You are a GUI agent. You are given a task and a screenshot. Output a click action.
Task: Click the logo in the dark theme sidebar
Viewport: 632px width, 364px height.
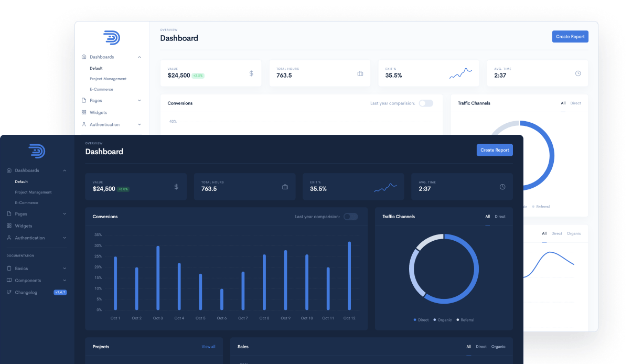click(x=37, y=151)
